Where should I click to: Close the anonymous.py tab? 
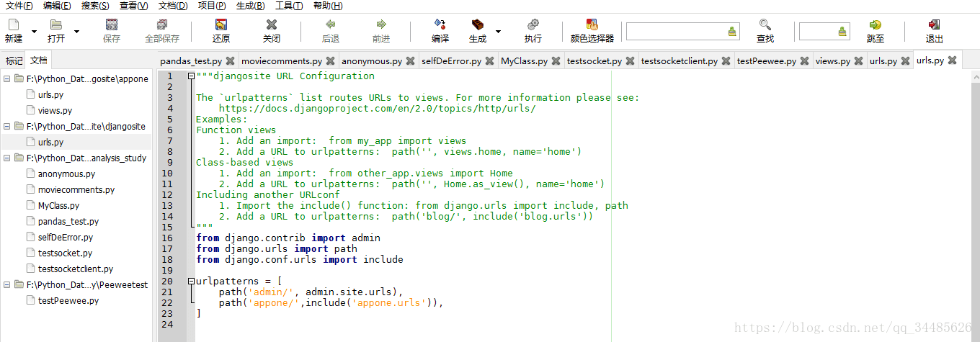click(x=409, y=61)
